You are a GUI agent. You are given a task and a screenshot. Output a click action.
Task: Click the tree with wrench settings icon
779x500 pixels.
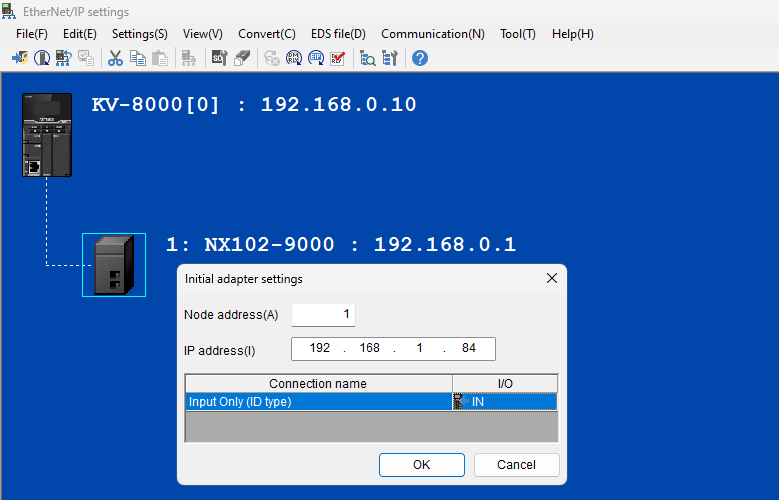click(390, 58)
